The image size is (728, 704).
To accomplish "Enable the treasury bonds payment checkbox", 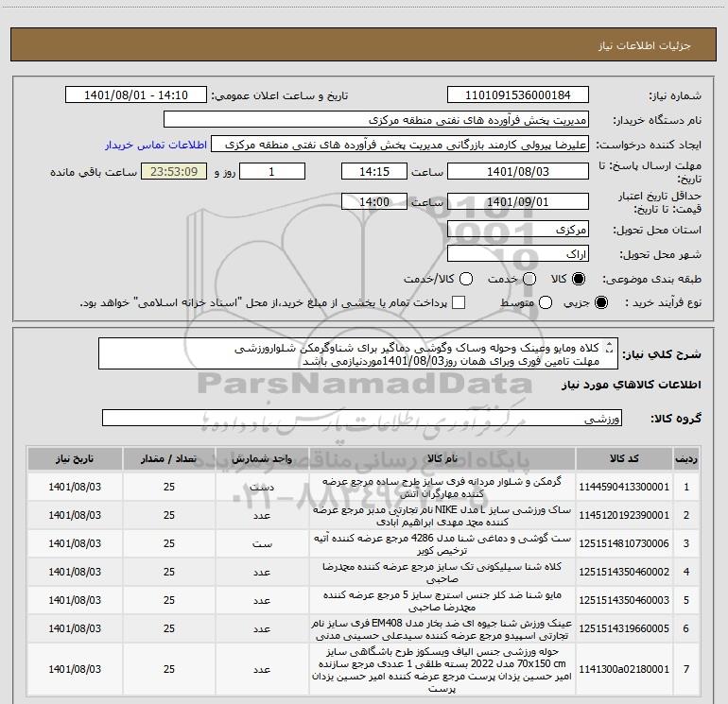I will pyautogui.click(x=459, y=302).
